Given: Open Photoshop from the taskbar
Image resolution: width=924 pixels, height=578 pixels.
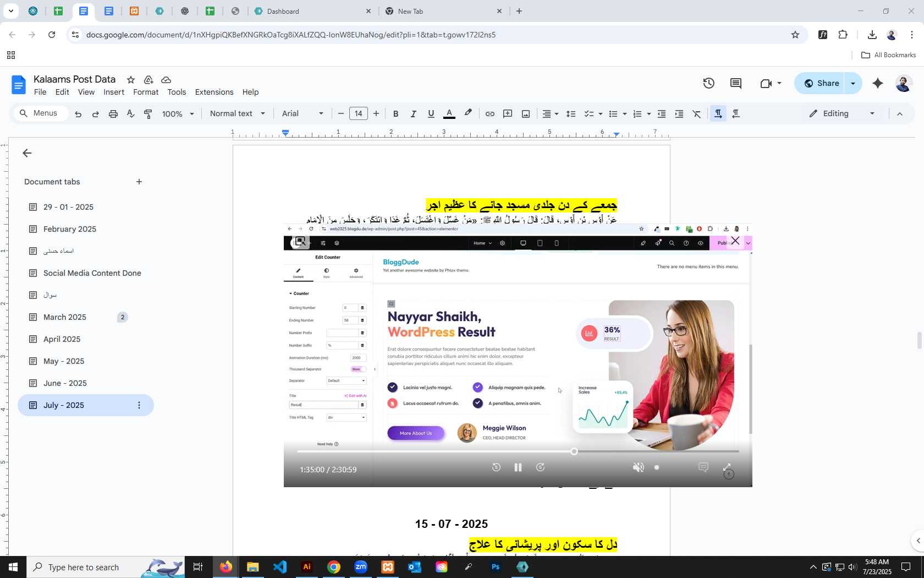Looking at the screenshot, I should tap(496, 567).
